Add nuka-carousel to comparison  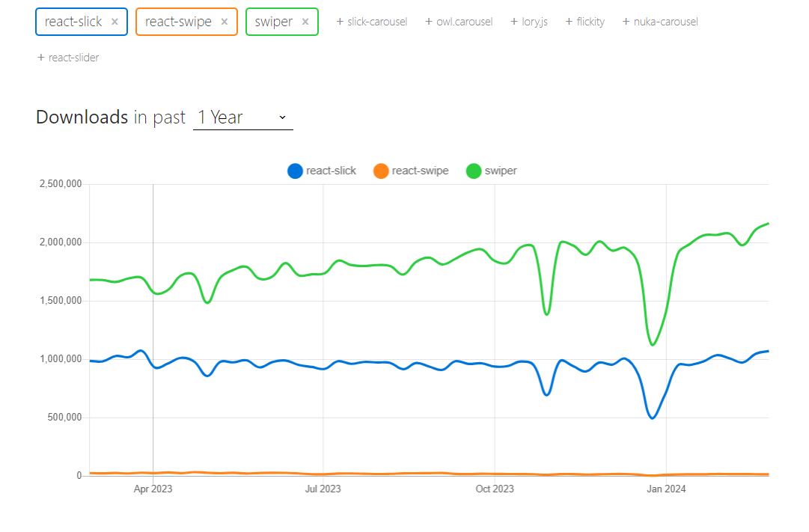coord(660,22)
